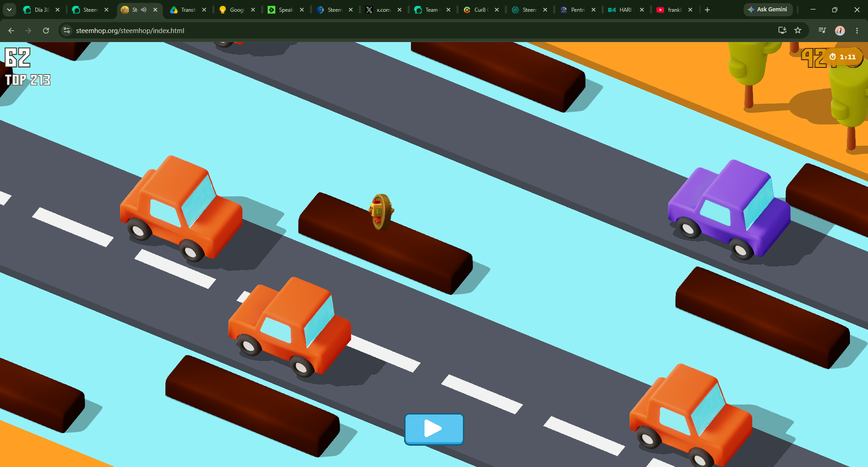
Task: Restore down the Chrome window
Action: click(835, 10)
